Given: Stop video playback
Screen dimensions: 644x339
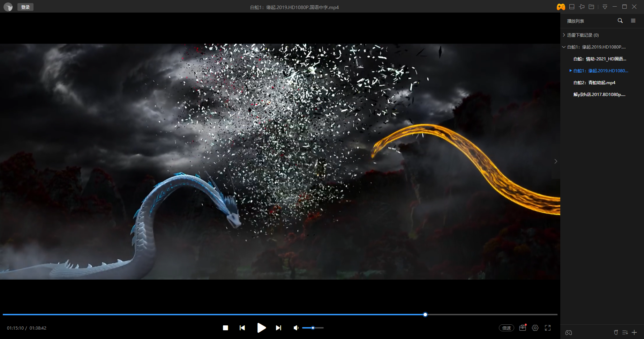Looking at the screenshot, I should pyautogui.click(x=225, y=328).
